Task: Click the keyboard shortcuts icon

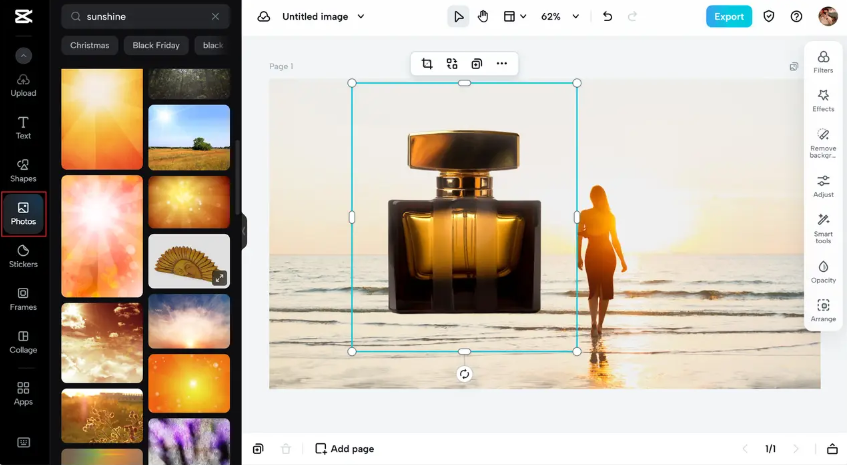Action: (23, 442)
